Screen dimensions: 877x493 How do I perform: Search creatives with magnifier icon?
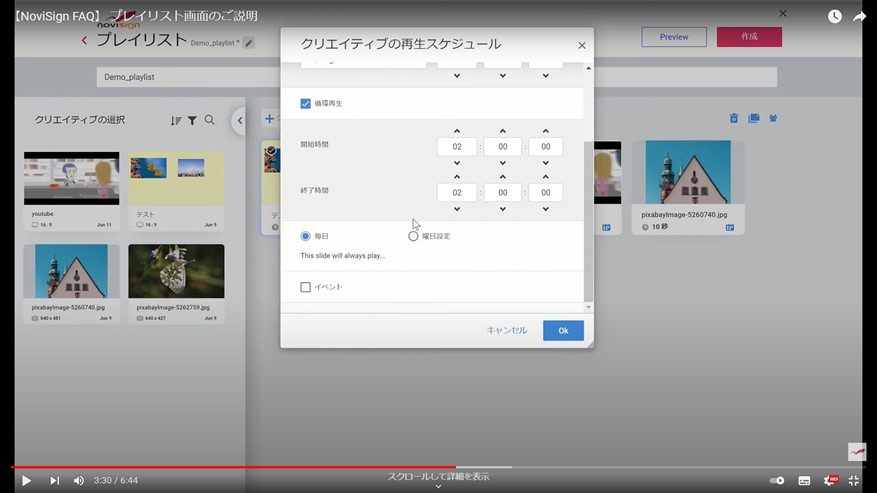[209, 120]
